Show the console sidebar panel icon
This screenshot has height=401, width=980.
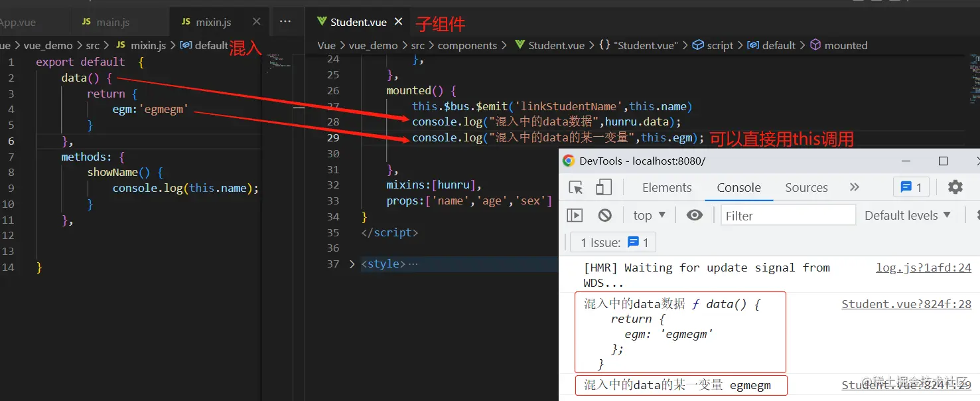click(x=575, y=215)
